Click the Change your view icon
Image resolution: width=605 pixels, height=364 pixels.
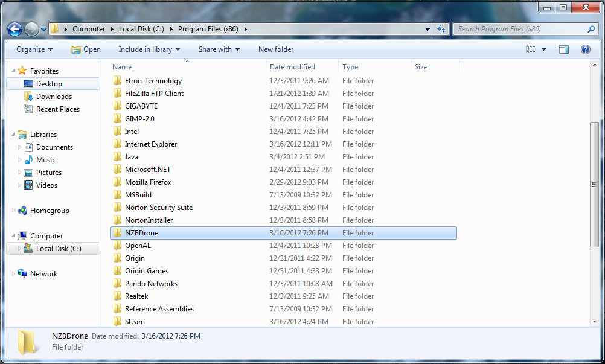(x=531, y=49)
